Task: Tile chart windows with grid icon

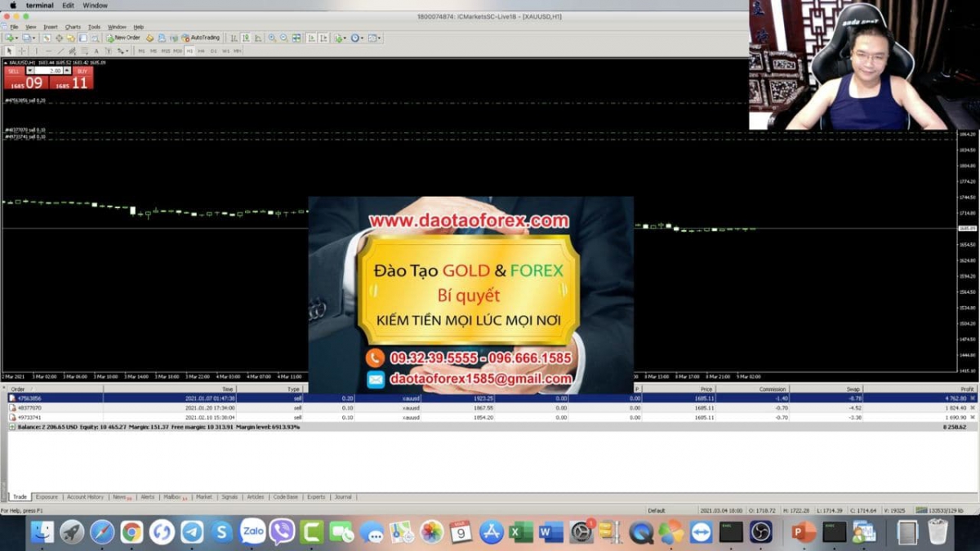Action: (296, 38)
